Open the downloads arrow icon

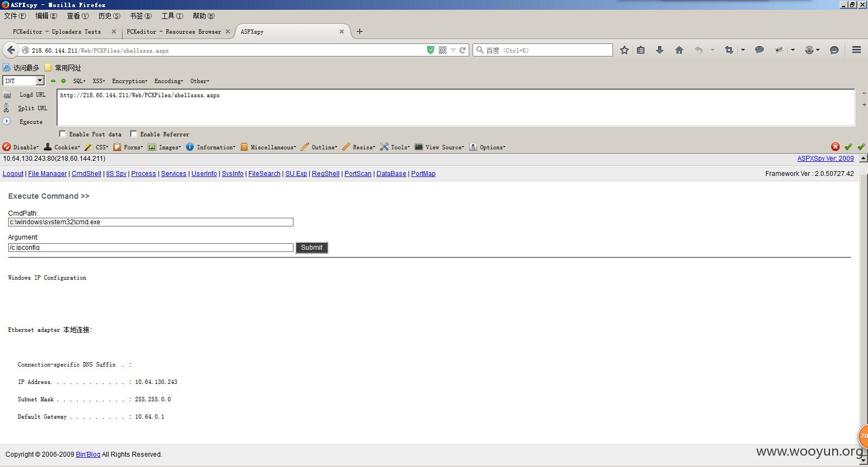[x=660, y=50]
